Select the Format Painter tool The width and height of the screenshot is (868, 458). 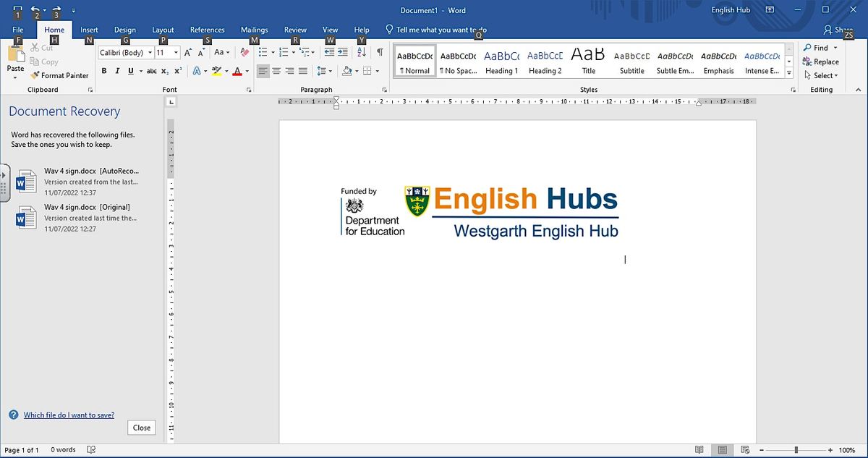coord(59,75)
